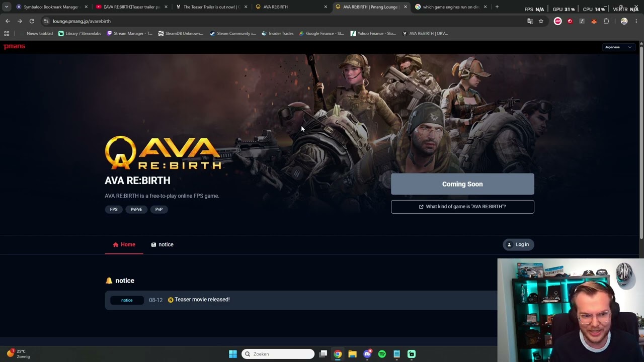Open the bookmarks apps grid icon
Viewport: 644px width, 362px height.
point(7,34)
